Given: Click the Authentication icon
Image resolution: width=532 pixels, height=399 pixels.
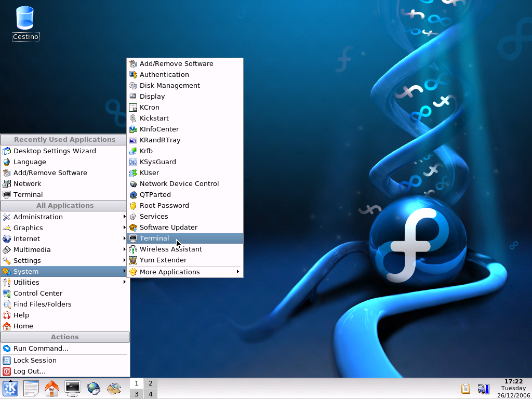Looking at the screenshot, I should [x=133, y=75].
